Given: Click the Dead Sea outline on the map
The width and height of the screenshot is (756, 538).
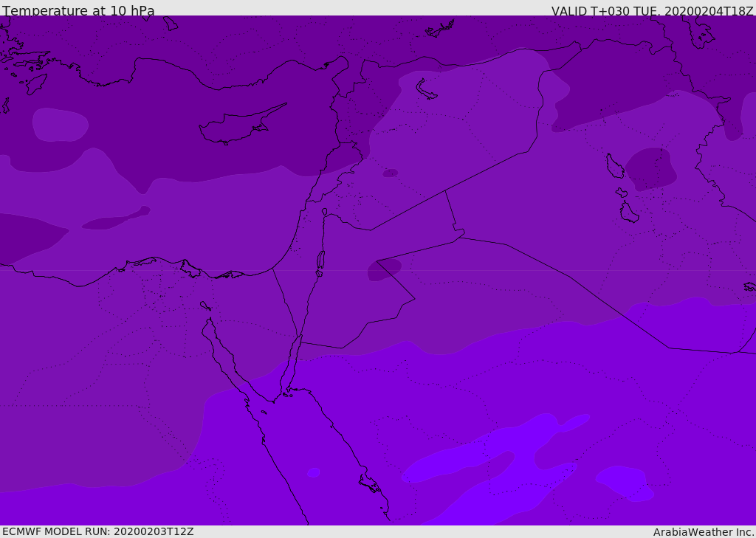Looking at the screenshot, I should pyautogui.click(x=320, y=261).
